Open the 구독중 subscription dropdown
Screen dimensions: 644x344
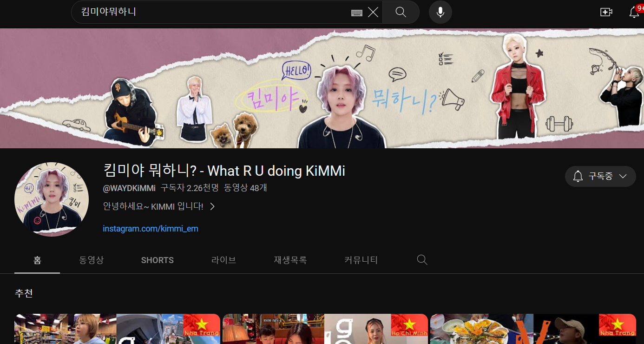point(600,176)
